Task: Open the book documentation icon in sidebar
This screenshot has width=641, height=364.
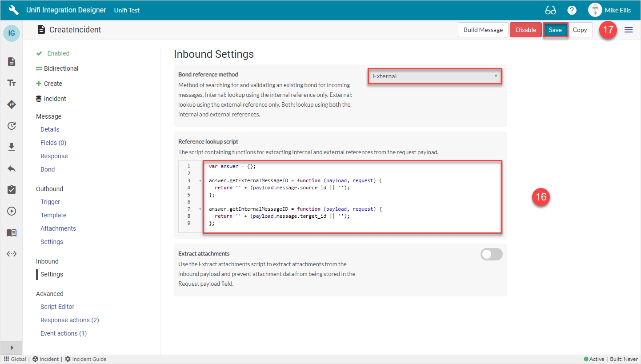Action: [12, 232]
